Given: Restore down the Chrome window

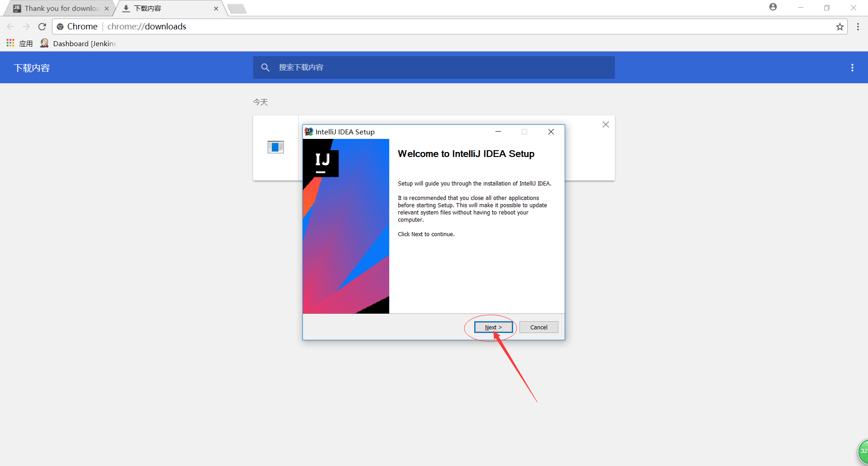Looking at the screenshot, I should (x=827, y=8).
